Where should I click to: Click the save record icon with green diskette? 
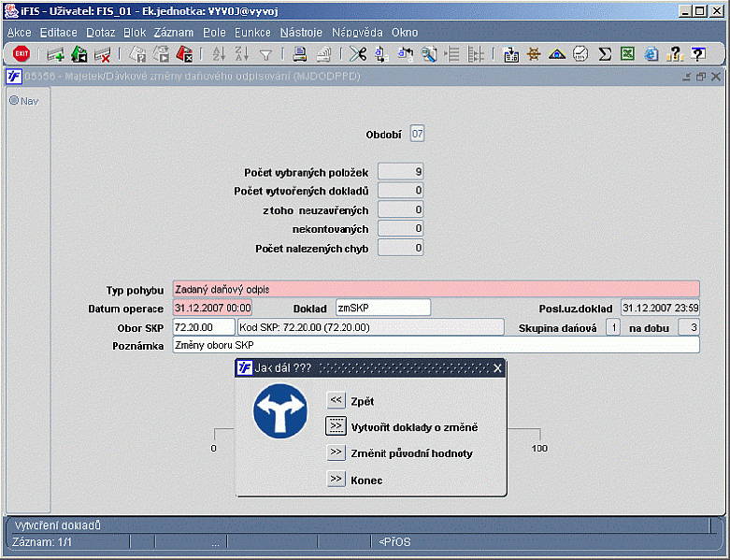point(79,54)
